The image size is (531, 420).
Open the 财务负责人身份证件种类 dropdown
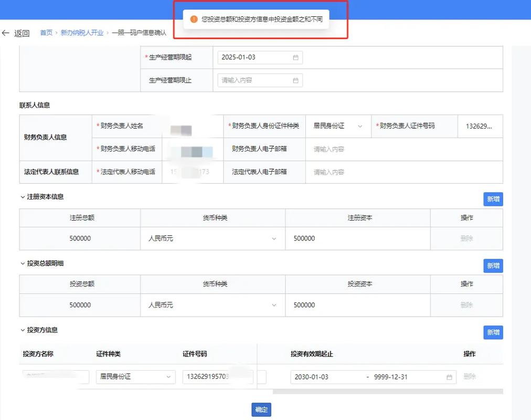coord(360,126)
